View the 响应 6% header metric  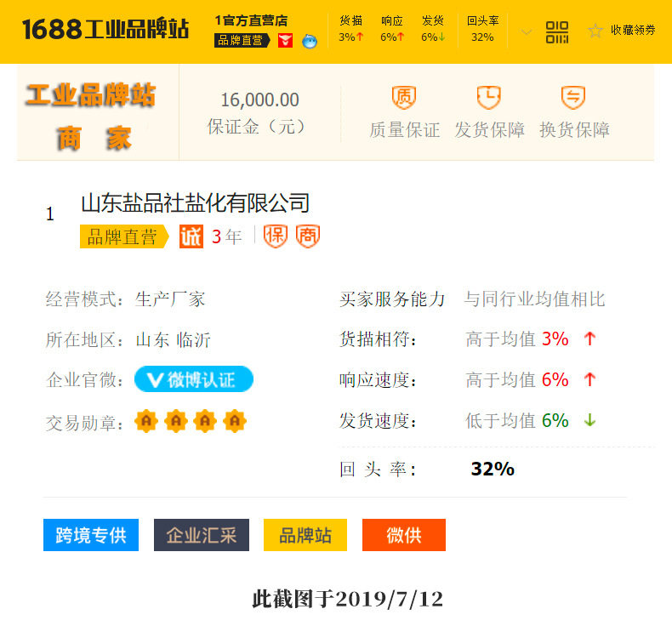[391, 29]
